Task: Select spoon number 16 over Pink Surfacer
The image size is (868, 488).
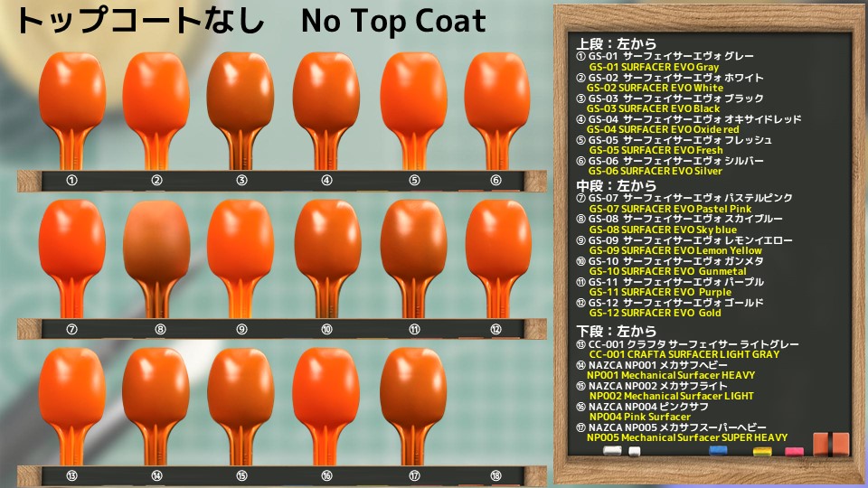Action: [326, 407]
